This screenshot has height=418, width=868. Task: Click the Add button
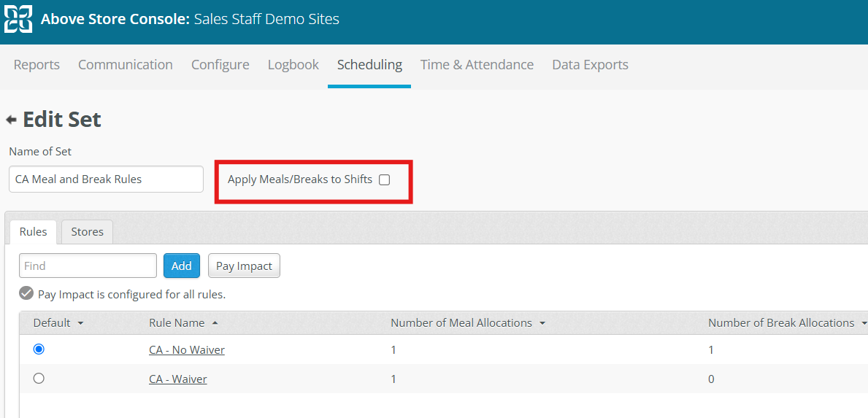coord(182,266)
